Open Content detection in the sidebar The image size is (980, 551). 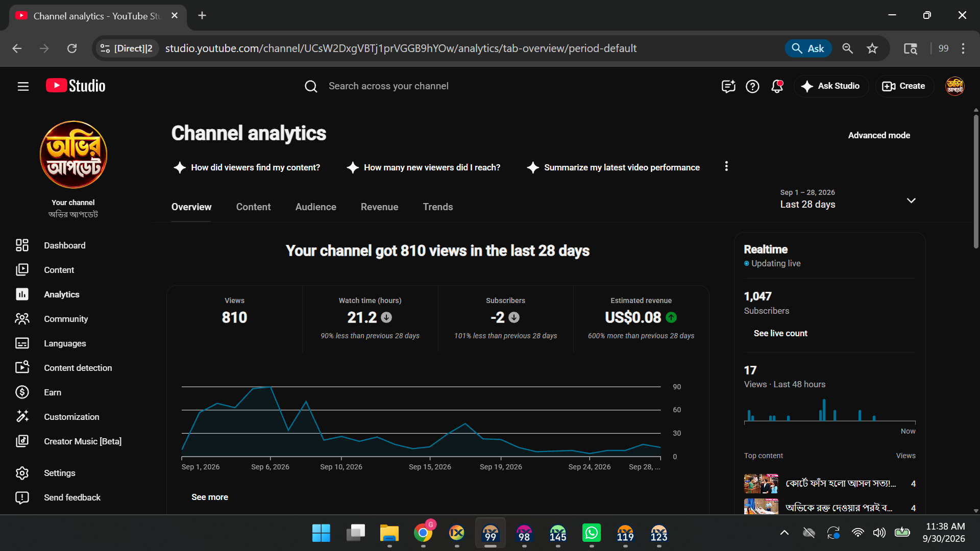coord(77,368)
